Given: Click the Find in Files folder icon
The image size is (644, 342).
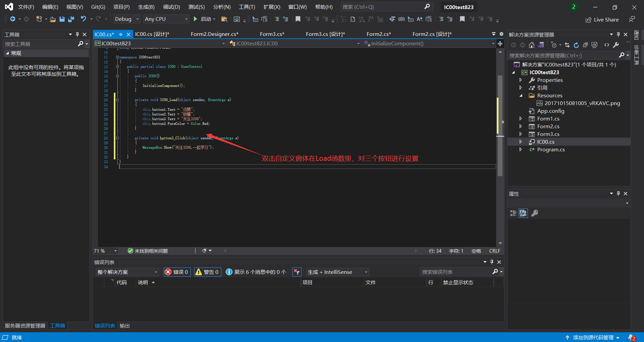Looking at the screenshot, I should coord(224,19).
